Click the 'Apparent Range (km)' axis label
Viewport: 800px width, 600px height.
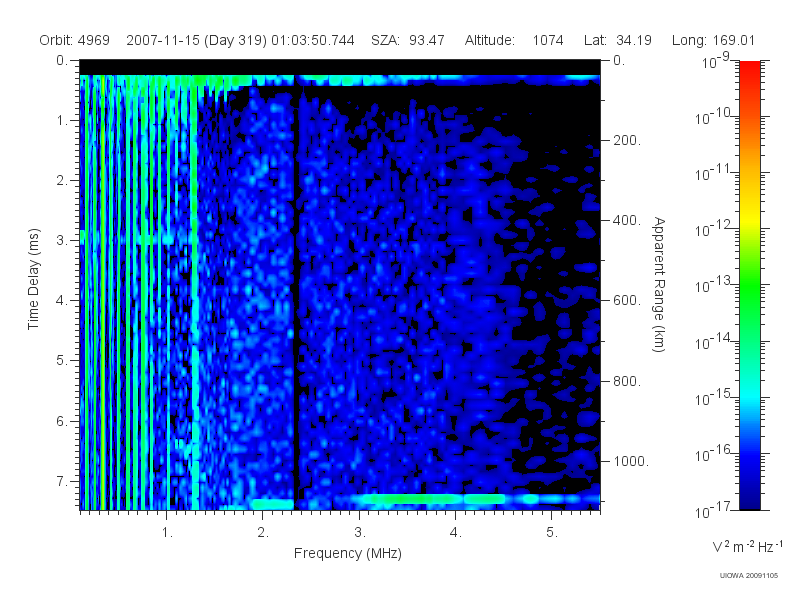(x=659, y=285)
